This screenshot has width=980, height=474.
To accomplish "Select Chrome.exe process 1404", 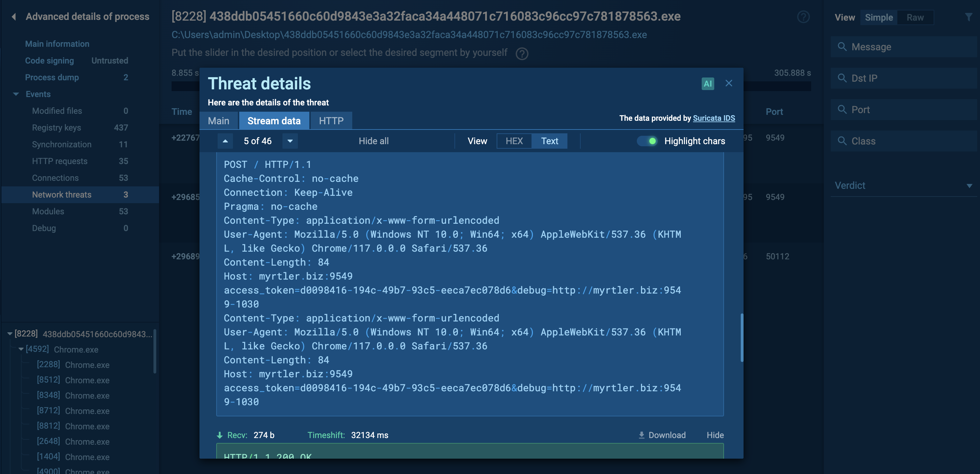I will (x=73, y=457).
